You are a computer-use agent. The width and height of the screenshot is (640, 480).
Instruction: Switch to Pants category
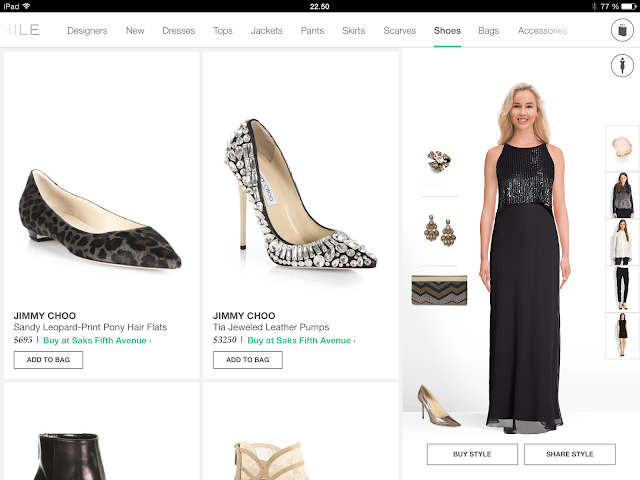(312, 31)
